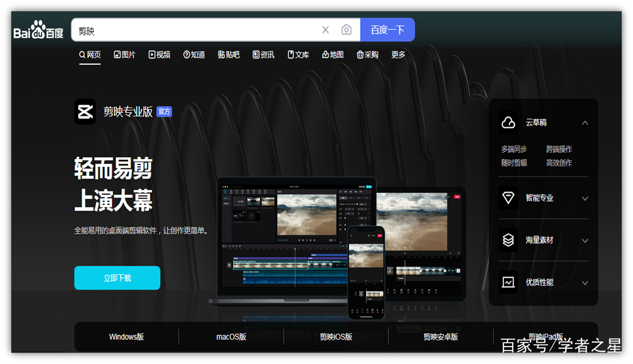Select the macOS版 download link
Viewport: 633px width, 364px height.
pos(231,336)
